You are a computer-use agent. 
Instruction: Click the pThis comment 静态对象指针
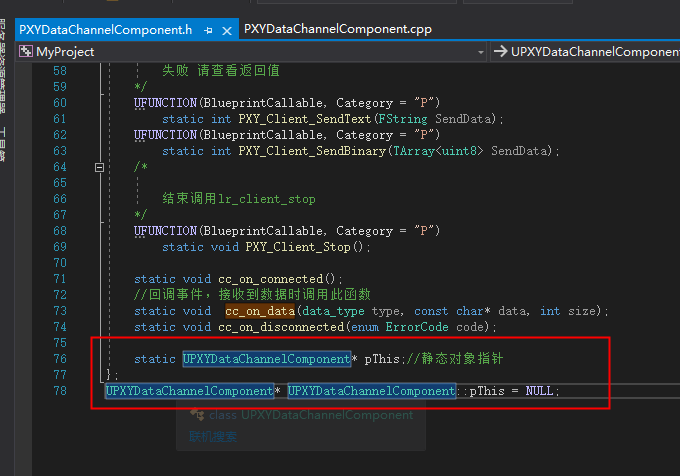coord(455,359)
